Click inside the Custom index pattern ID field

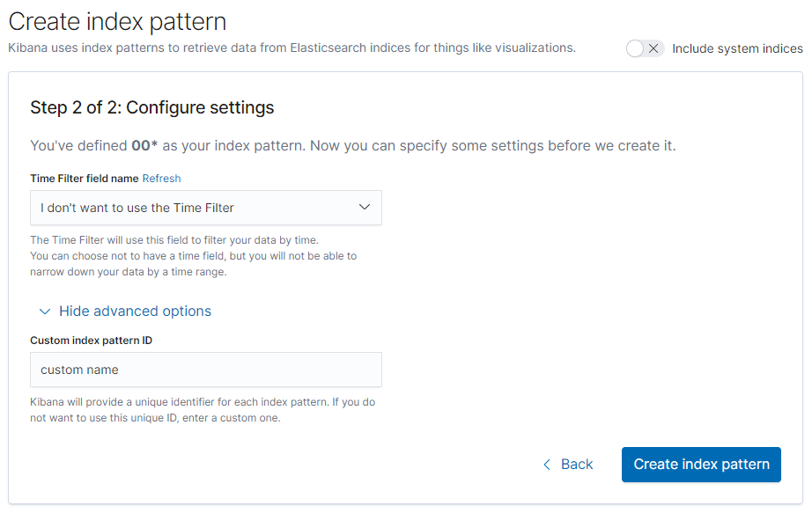tap(206, 370)
